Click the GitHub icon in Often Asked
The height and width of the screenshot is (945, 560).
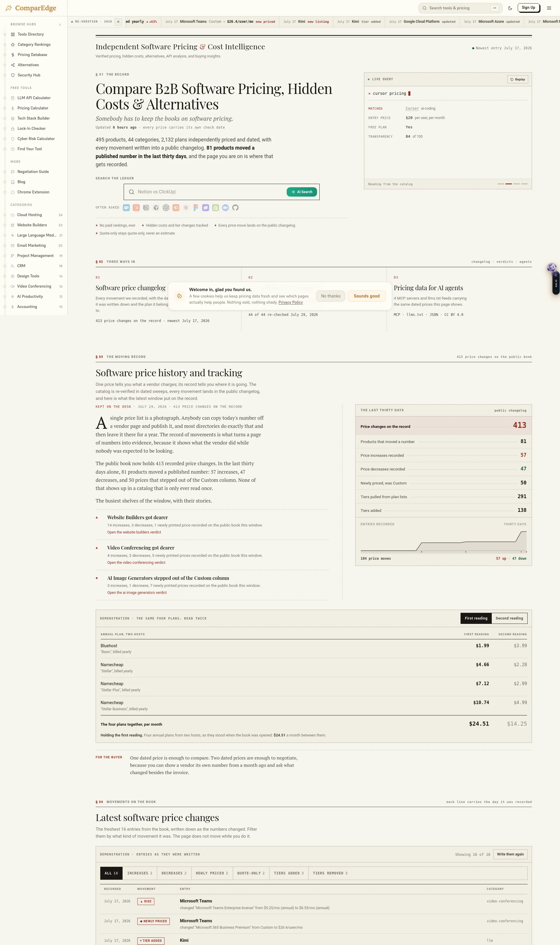pyautogui.click(x=235, y=207)
